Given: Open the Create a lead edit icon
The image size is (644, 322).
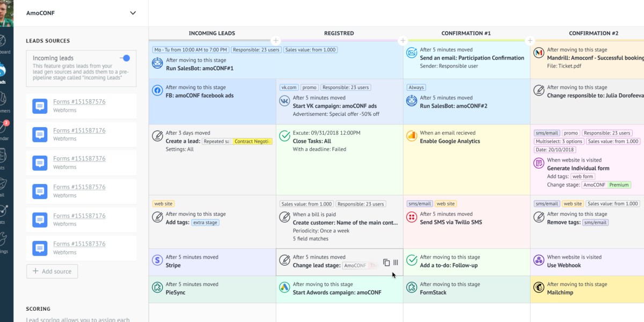Looking at the screenshot, I should coord(157,136).
